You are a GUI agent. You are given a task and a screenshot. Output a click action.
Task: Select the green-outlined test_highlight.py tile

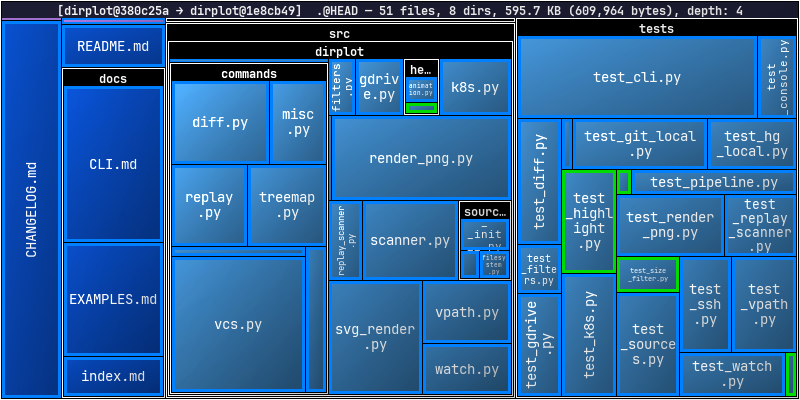click(589, 221)
